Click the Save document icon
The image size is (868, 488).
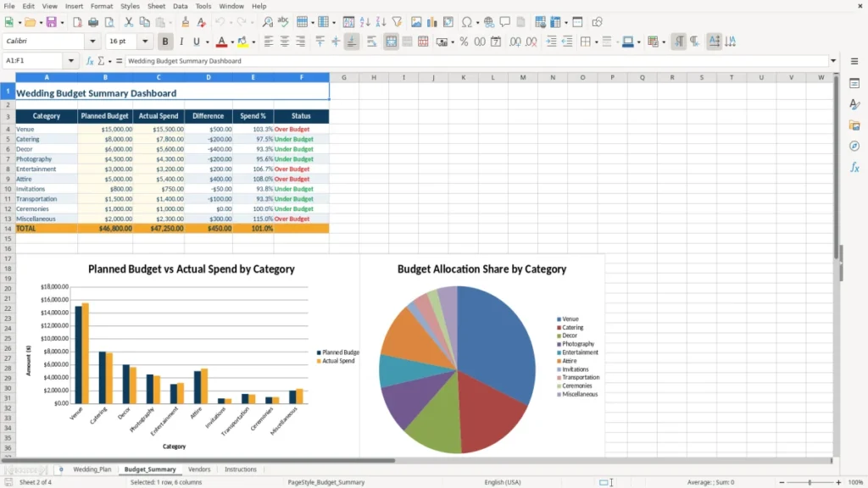click(x=52, y=22)
